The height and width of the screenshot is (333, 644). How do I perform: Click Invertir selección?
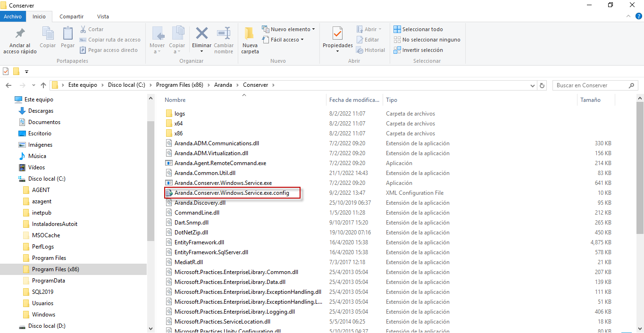tap(418, 50)
